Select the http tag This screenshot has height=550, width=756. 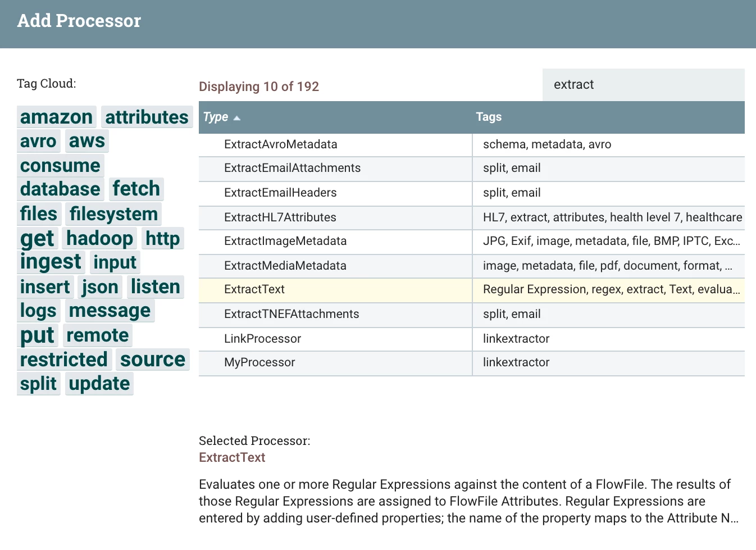[x=163, y=238]
